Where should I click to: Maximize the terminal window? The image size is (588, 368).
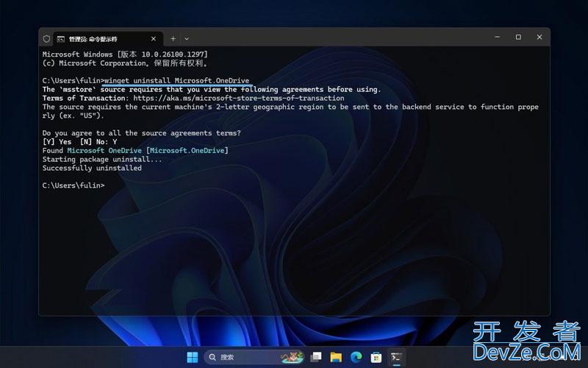[518, 37]
